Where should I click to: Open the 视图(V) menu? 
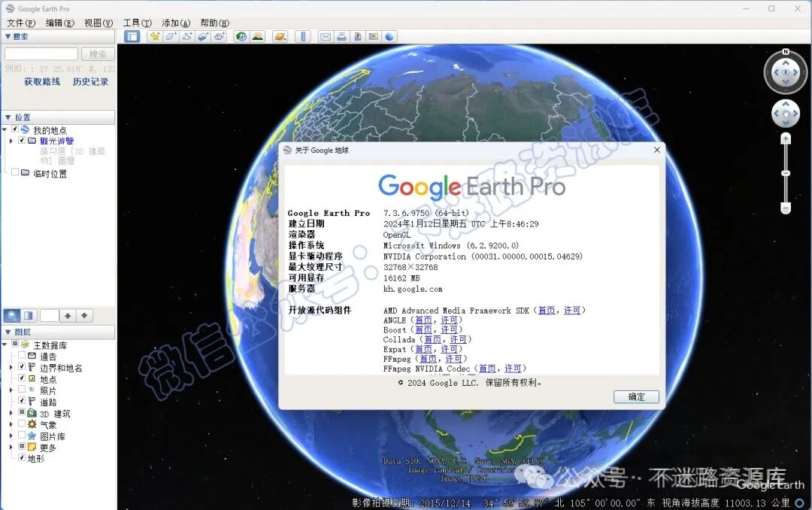98,23
